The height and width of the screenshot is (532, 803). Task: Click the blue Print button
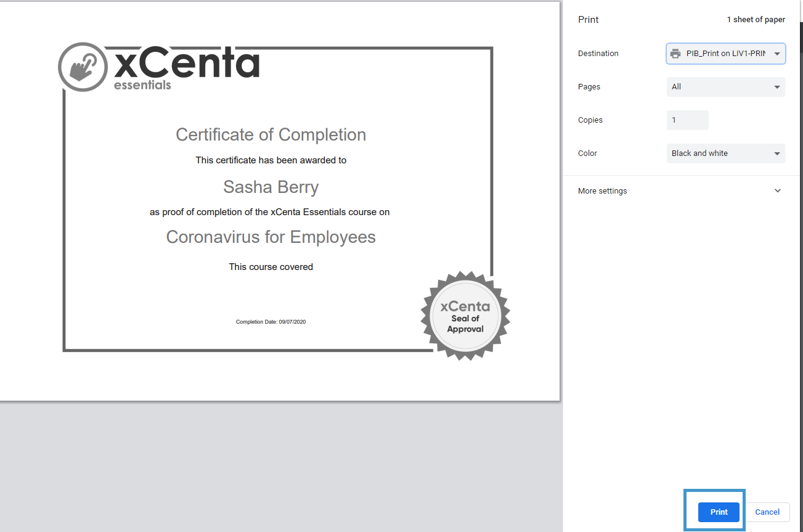pyautogui.click(x=719, y=512)
